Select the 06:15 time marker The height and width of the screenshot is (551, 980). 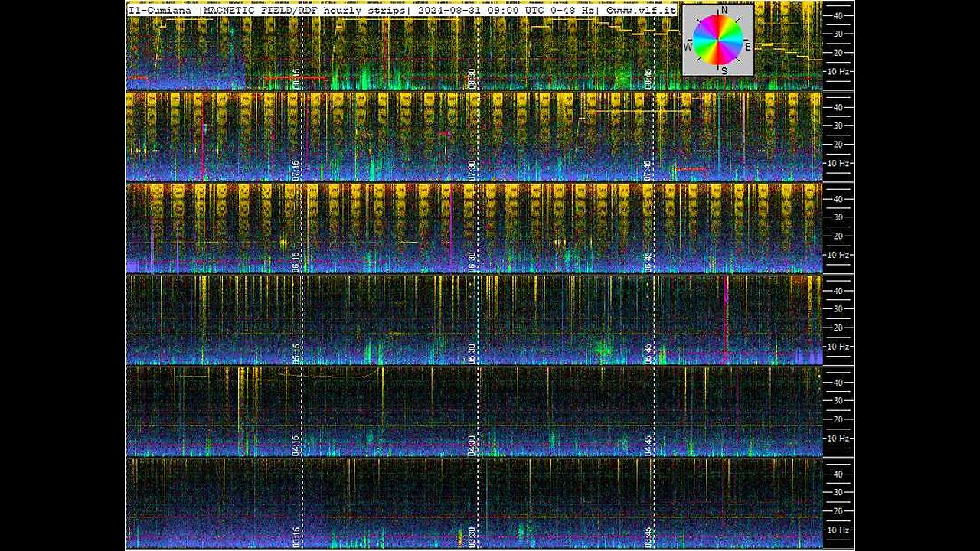296,262
